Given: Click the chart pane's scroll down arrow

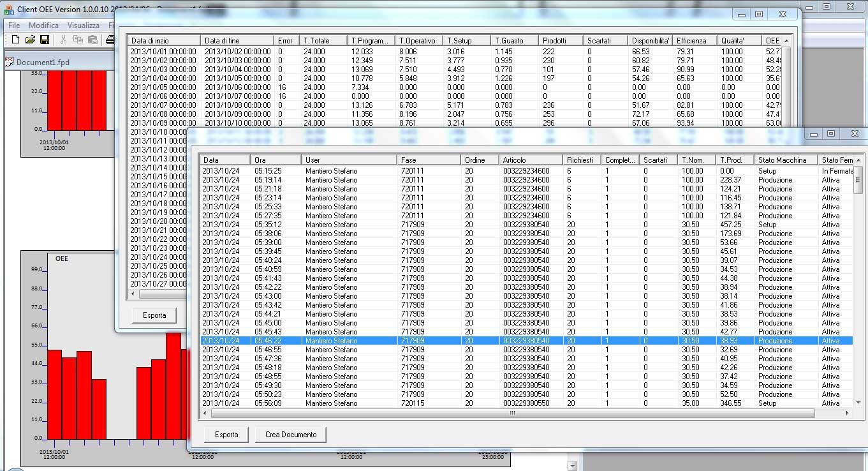Looking at the screenshot, I should pyautogui.click(x=572, y=465).
